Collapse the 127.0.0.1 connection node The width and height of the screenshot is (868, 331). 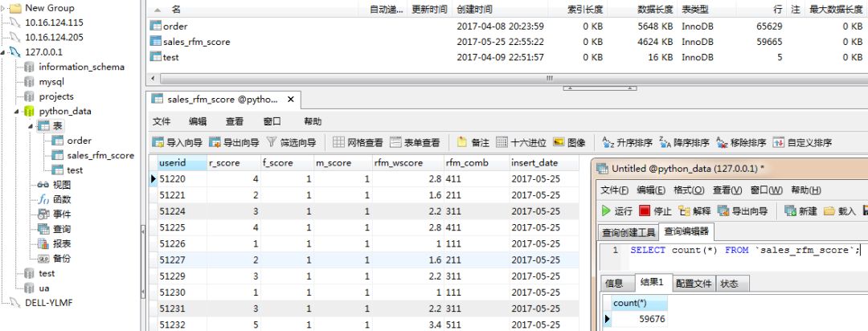click(4, 52)
